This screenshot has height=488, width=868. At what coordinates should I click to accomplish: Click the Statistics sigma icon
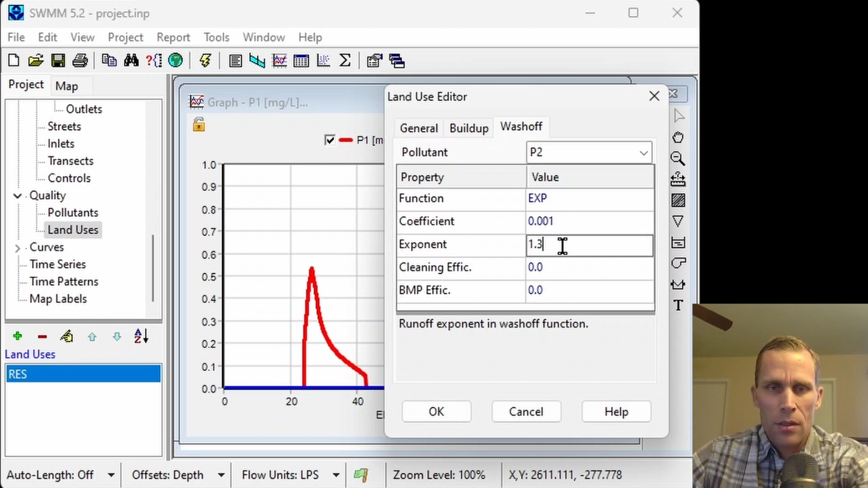click(345, 61)
